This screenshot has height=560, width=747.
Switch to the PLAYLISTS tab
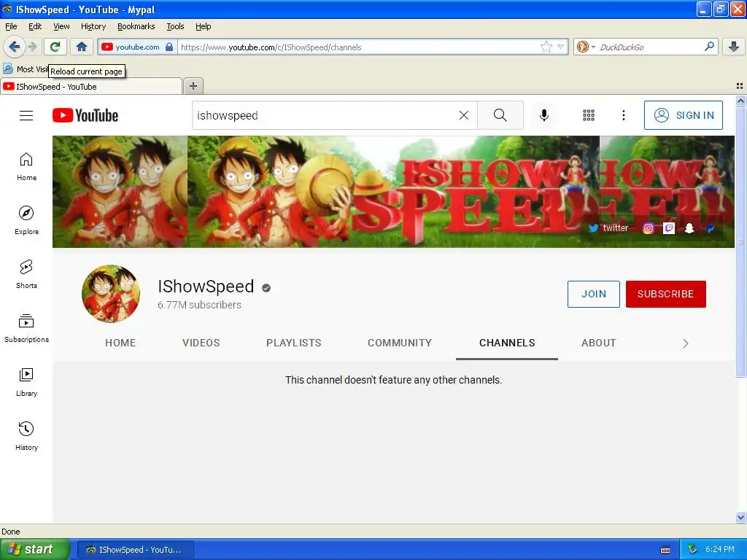(293, 343)
